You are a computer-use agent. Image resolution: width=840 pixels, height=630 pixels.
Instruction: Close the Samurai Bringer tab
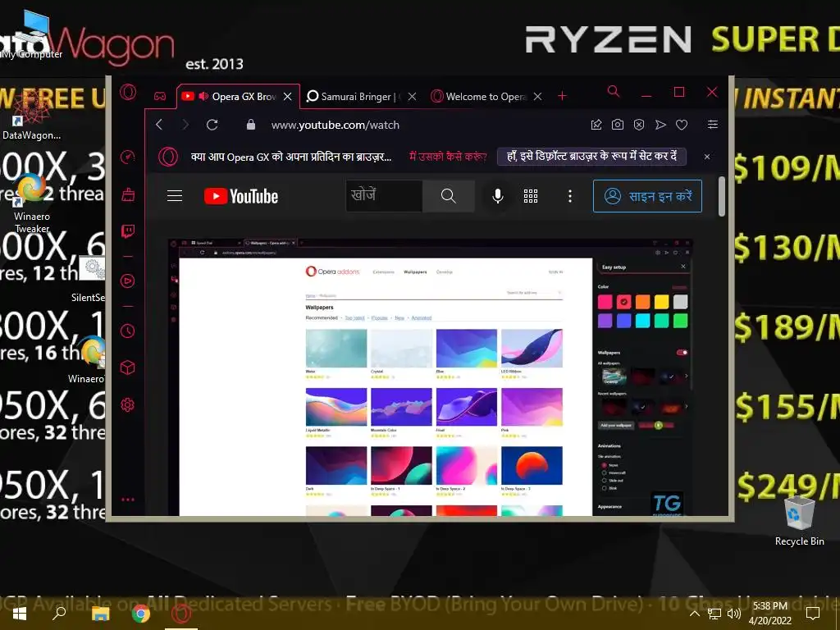[x=412, y=97]
